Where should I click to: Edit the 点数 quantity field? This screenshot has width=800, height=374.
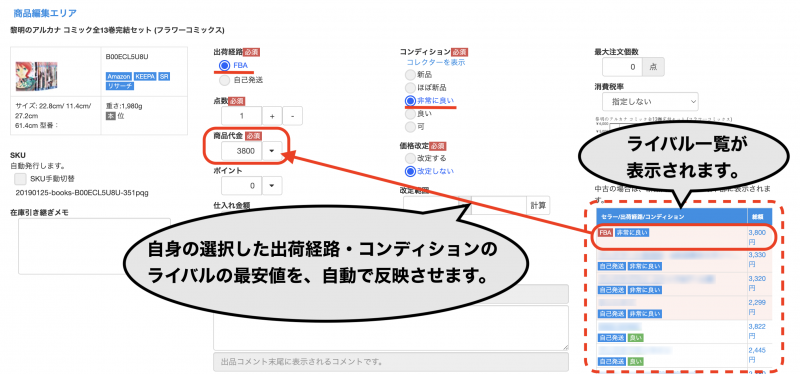pos(241,116)
